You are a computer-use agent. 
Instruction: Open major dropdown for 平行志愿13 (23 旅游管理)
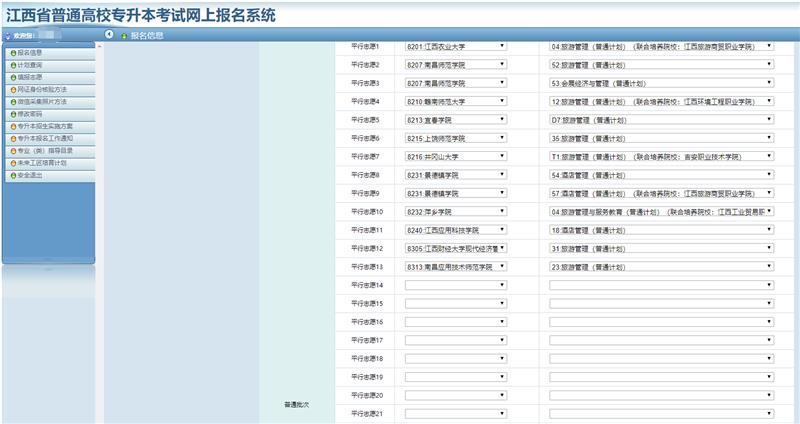662,267
